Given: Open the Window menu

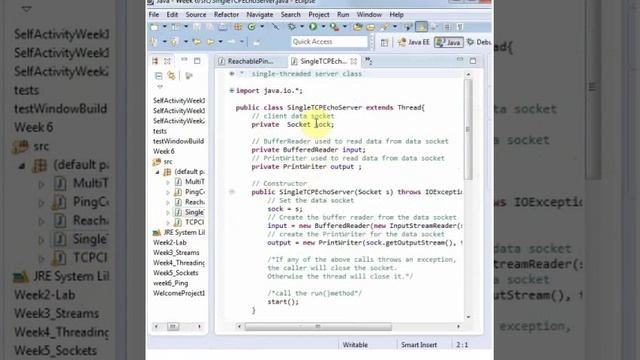Looking at the screenshot, I should 369,15.
